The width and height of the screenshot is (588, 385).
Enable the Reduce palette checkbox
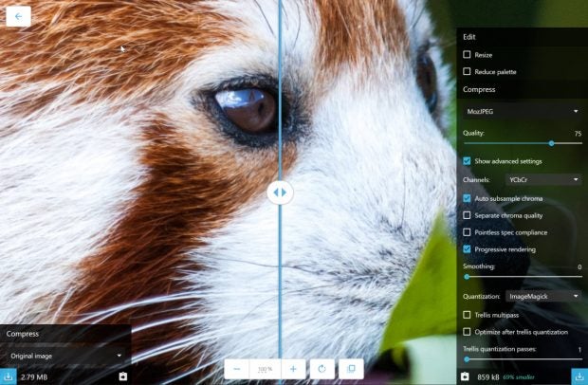(x=467, y=72)
